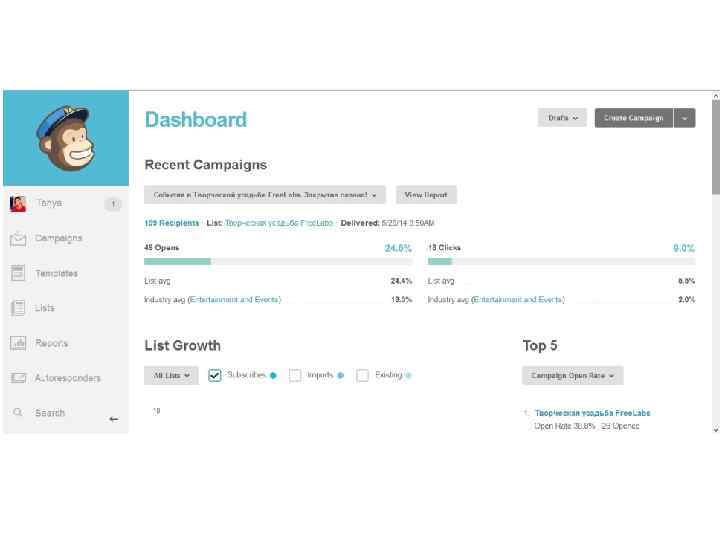Open Entertainment and Events link under Opens
Screen dimensions: 720x540
tap(235, 299)
